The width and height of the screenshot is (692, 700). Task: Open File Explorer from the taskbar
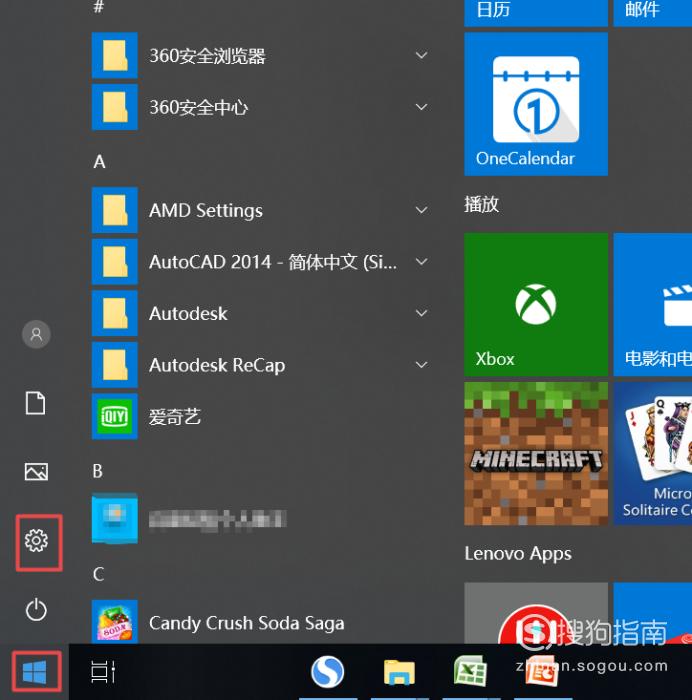coord(400,672)
